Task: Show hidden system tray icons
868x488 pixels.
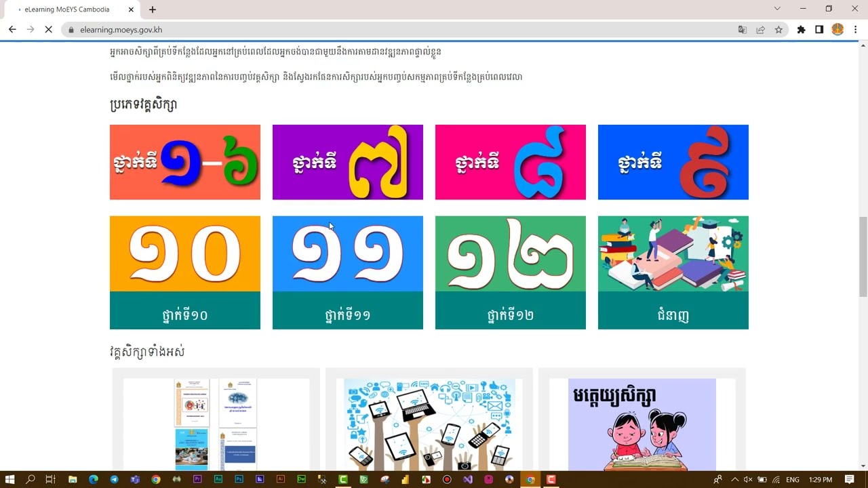Action: click(x=734, y=479)
